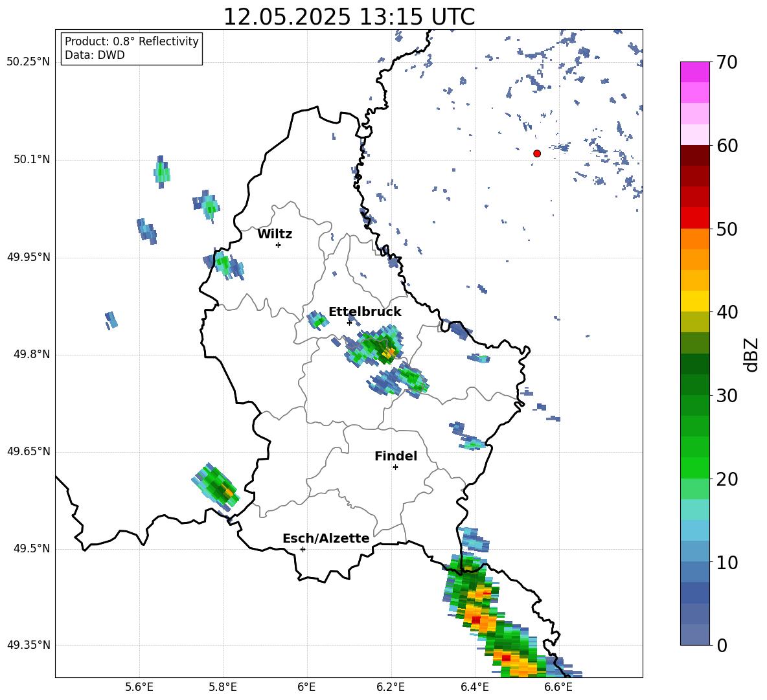Pick the magenta swatch at colorbar top
The height and width of the screenshot is (700, 767).
click(694, 73)
